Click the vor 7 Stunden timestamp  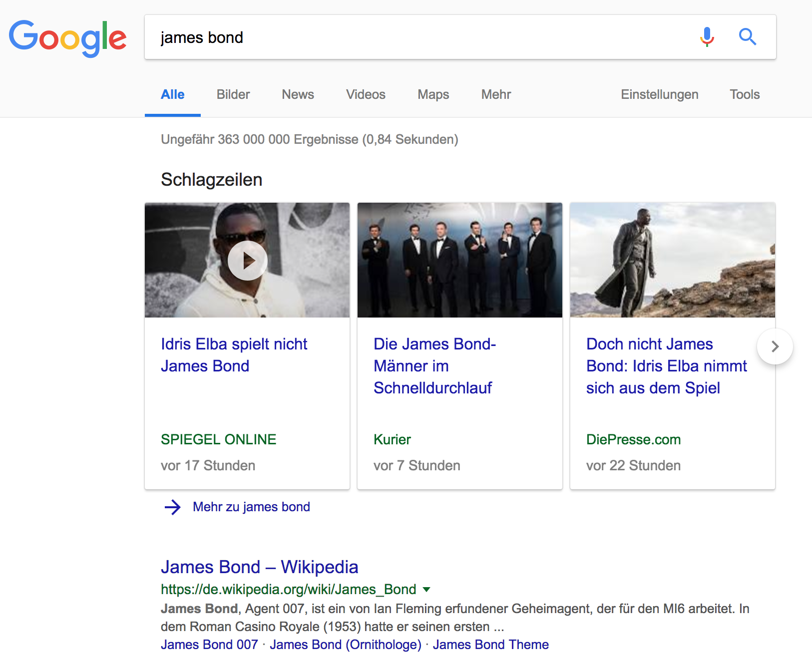pyautogui.click(x=417, y=465)
